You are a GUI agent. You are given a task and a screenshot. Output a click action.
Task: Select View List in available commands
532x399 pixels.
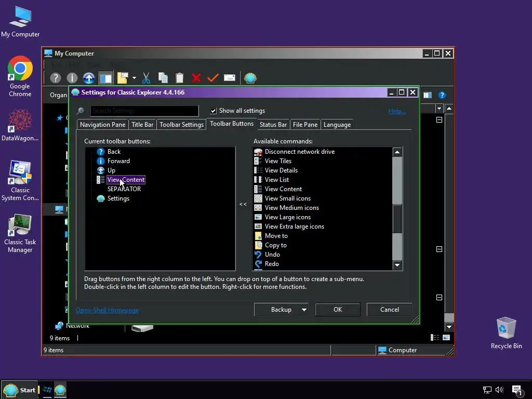(x=277, y=179)
